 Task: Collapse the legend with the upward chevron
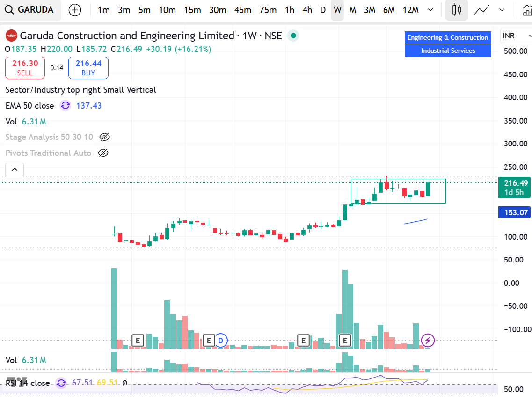(14, 169)
